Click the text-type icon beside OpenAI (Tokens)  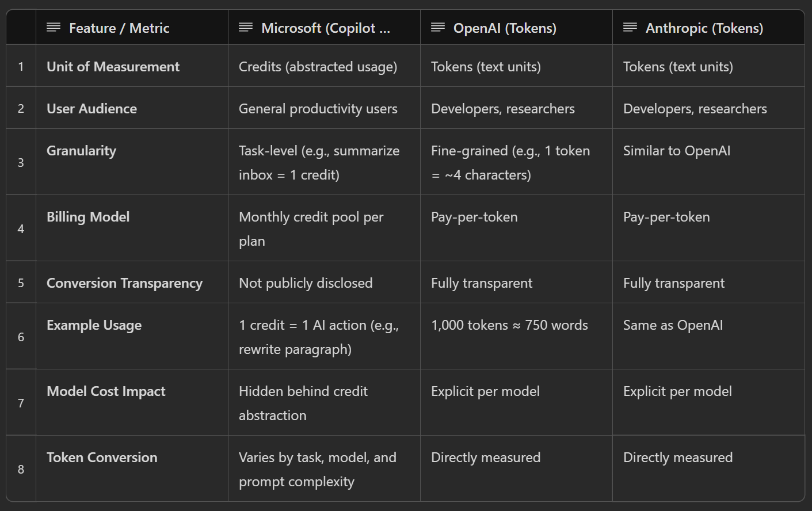pyautogui.click(x=438, y=28)
